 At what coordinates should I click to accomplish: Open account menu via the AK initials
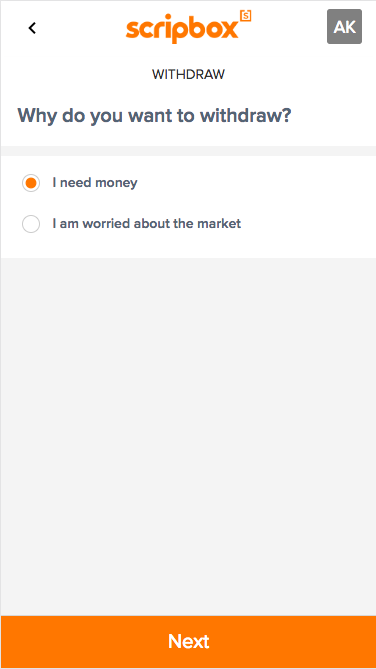[344, 26]
